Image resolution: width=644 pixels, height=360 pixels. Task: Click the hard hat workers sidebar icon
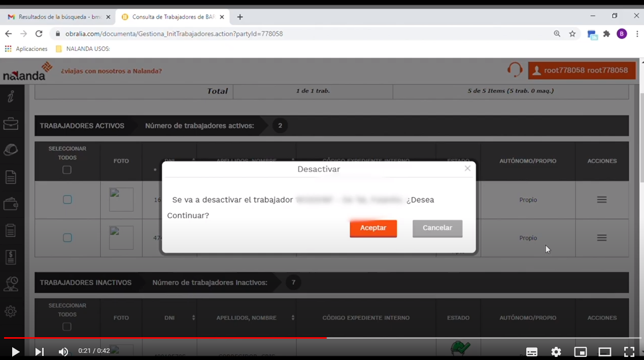tap(11, 150)
